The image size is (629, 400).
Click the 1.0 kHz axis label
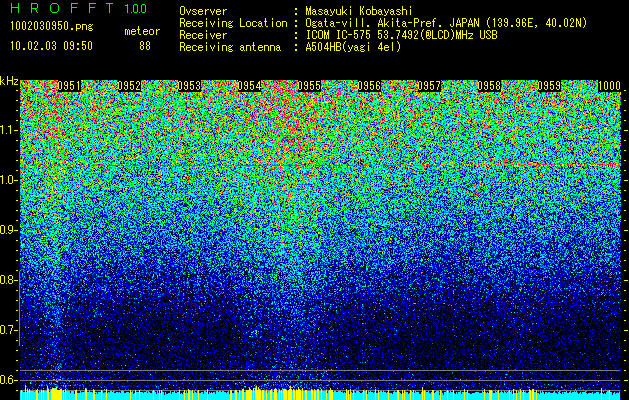click(x=10, y=180)
